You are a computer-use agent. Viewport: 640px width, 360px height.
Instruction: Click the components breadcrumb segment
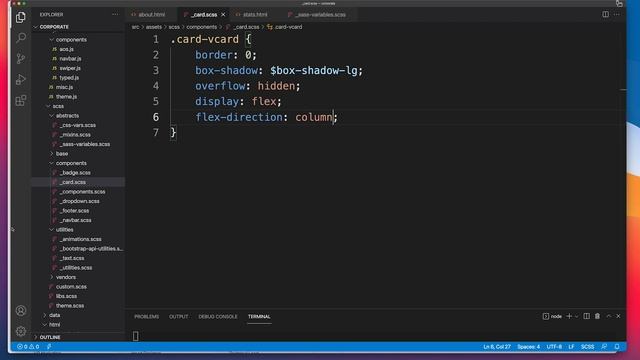point(202,27)
